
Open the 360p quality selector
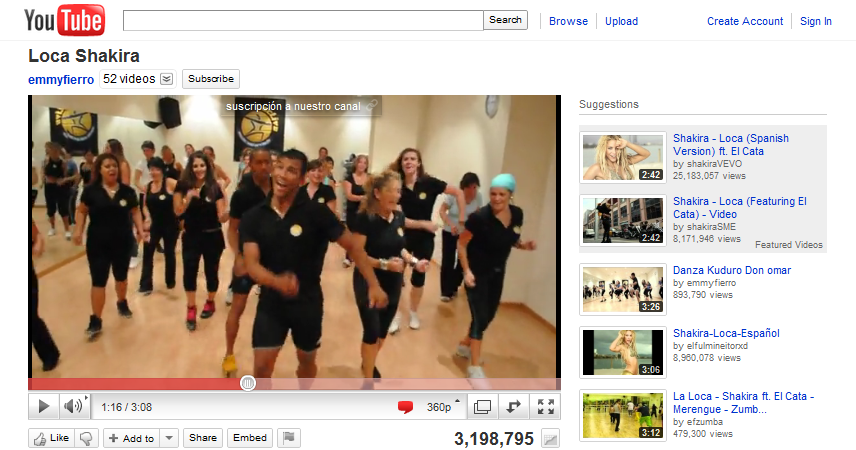(x=443, y=407)
